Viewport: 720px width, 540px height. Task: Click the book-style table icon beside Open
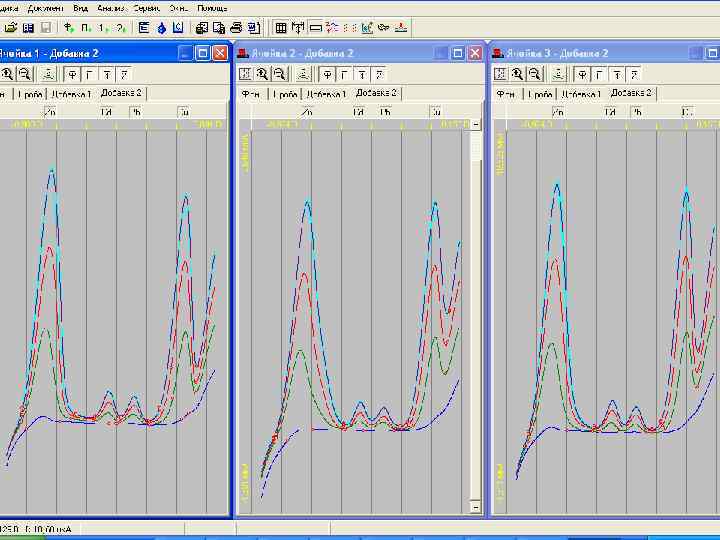tap(28, 28)
